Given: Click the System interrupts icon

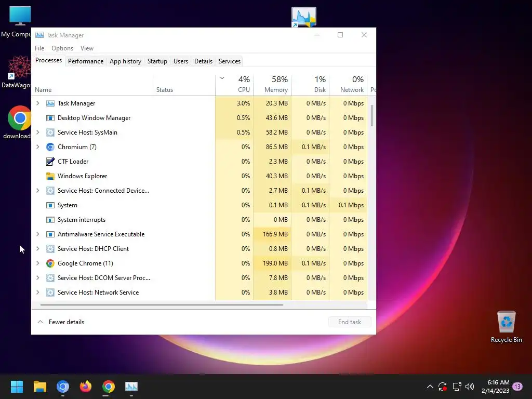Looking at the screenshot, I should [x=50, y=220].
